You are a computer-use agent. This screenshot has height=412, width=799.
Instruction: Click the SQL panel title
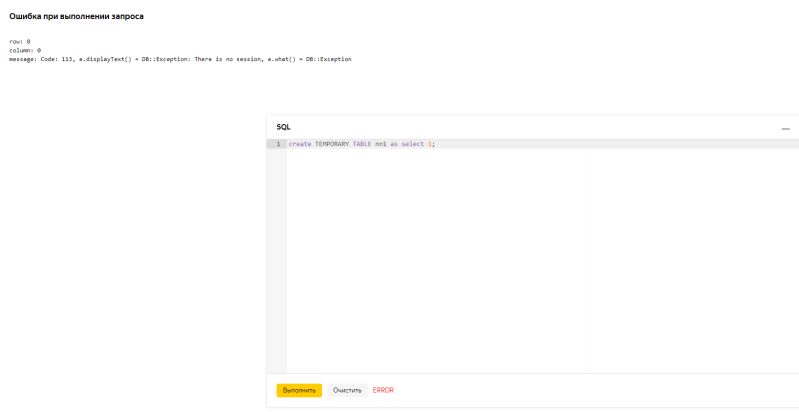coord(283,127)
